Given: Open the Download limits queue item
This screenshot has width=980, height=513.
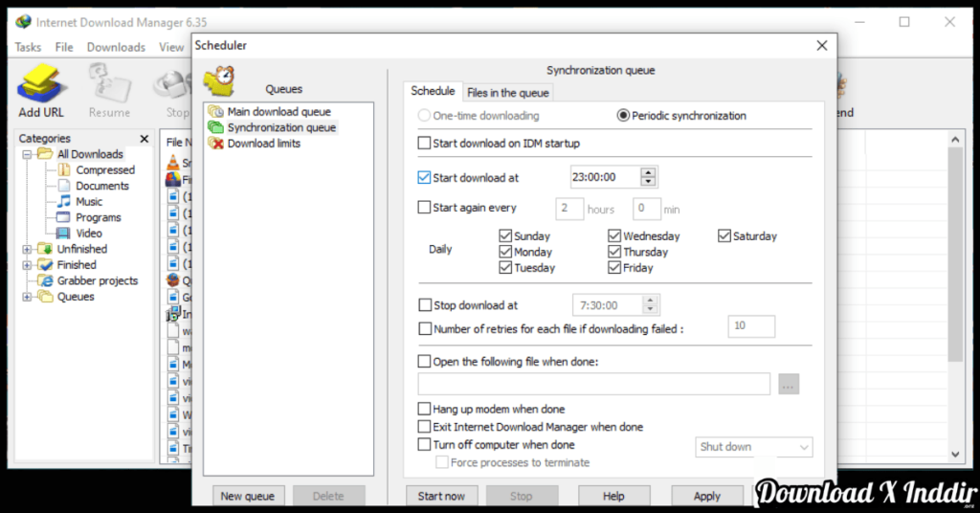Looking at the screenshot, I should click(263, 144).
